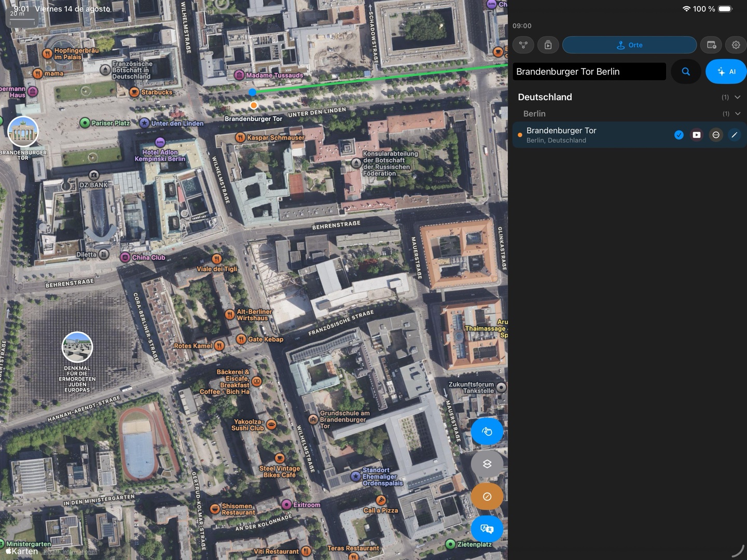This screenshot has height=560, width=747.
Task: Open the Brandenburger Tor landmark photo marker
Action: 23,132
